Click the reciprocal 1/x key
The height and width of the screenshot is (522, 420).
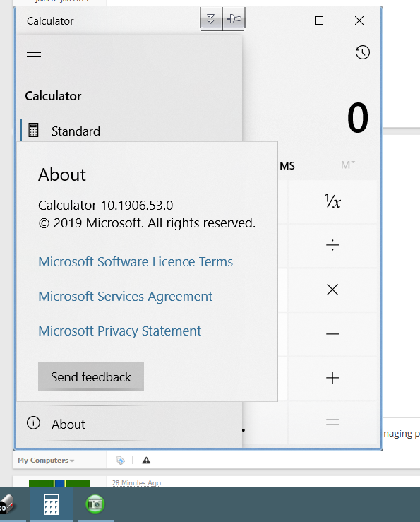pyautogui.click(x=332, y=201)
